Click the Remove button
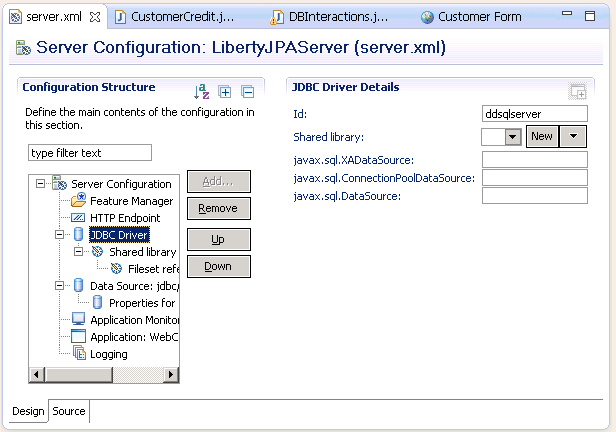 coord(218,208)
